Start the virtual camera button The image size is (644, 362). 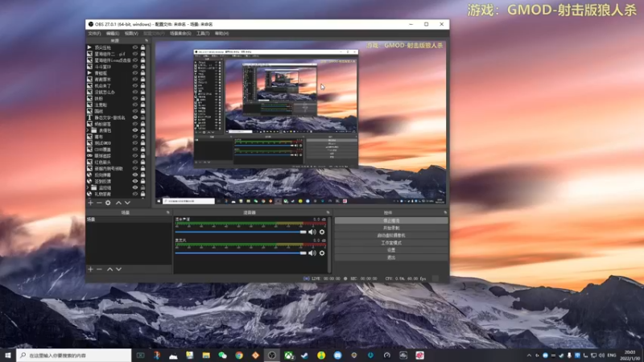point(391,236)
